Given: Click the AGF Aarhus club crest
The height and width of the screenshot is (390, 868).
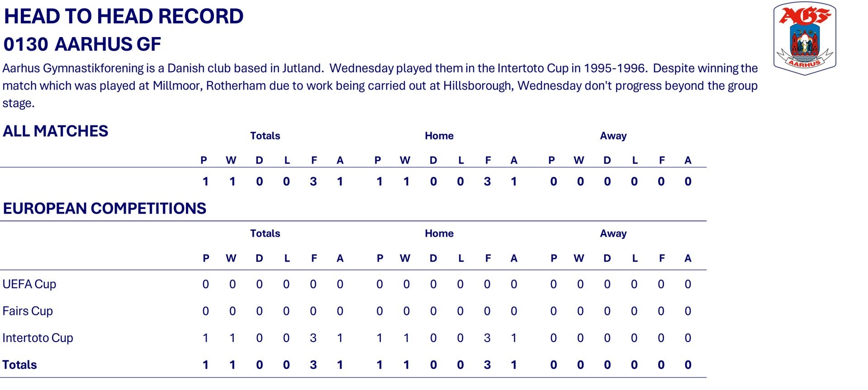Looking at the screenshot, I should pyautogui.click(x=805, y=38).
